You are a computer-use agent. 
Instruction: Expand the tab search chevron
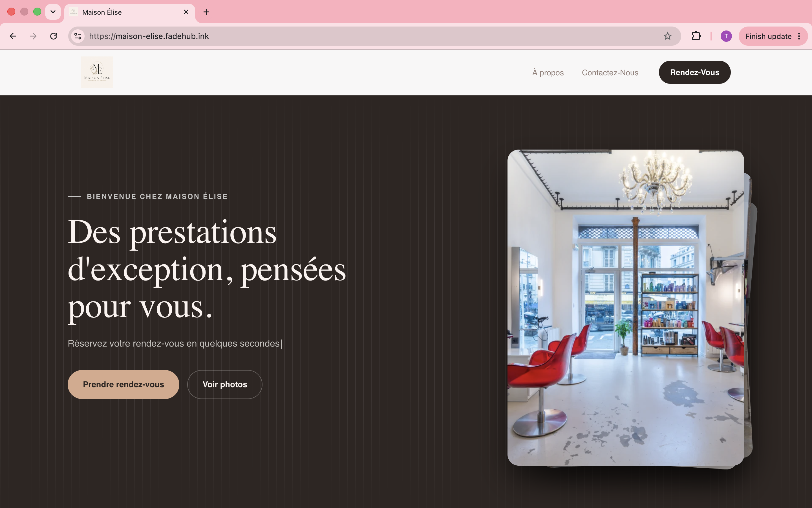53,12
